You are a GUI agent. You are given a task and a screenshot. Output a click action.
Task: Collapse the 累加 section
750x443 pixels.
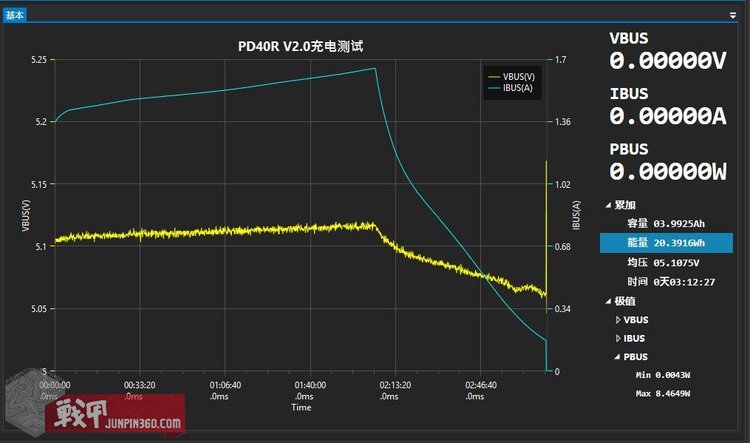pyautogui.click(x=608, y=205)
